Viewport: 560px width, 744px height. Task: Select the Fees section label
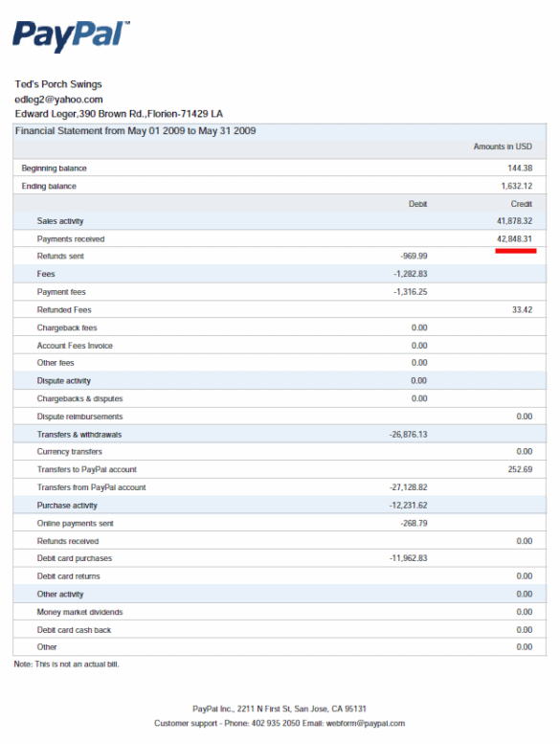tap(46, 274)
